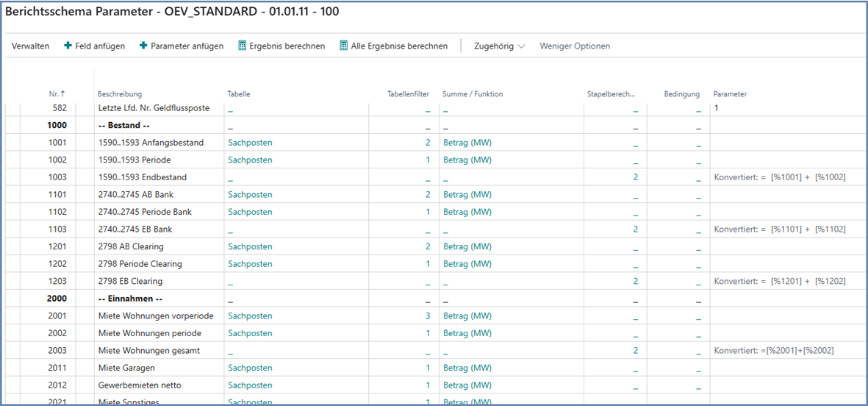Viewport: 868px width, 406px height.
Task: Click Stapelberechnung value 2 in row 1103
Action: pos(636,229)
